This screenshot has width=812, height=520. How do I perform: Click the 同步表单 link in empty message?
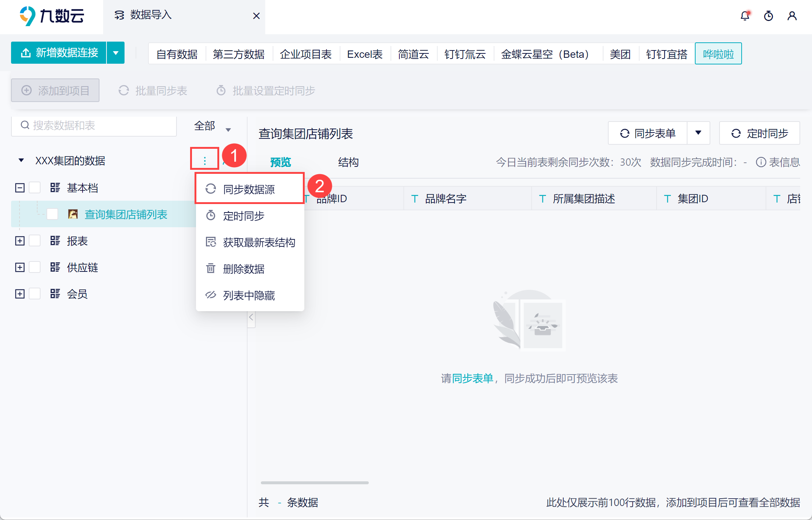472,378
